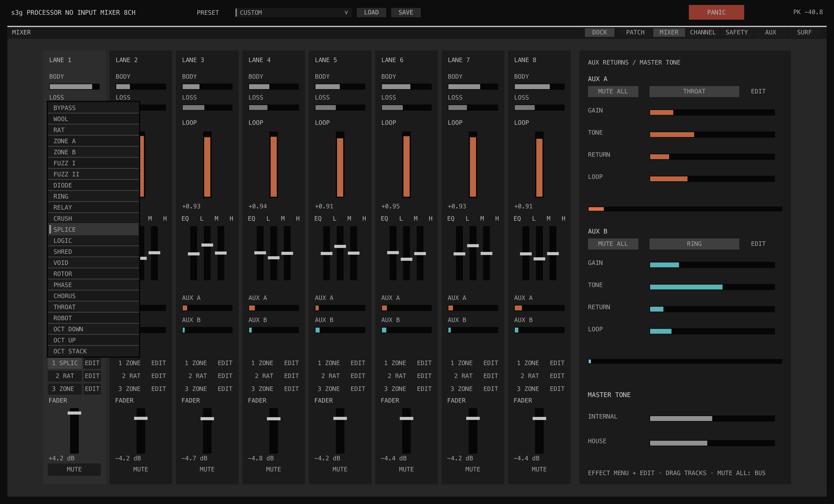This screenshot has height=504, width=834.
Task: Set the AUX B RETURN slider
Action: coord(712,309)
